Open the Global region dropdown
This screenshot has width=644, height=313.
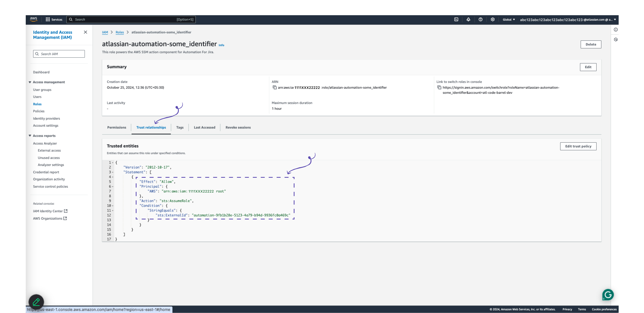pyautogui.click(x=508, y=19)
